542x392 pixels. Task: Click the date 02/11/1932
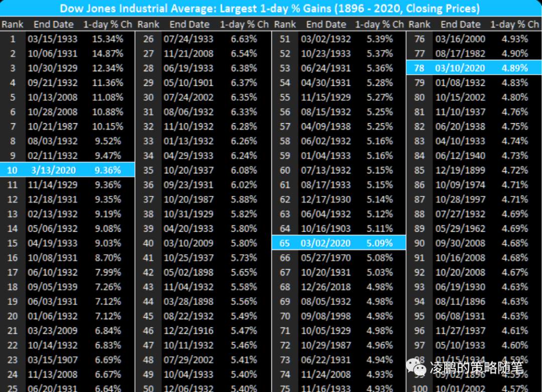tap(53, 156)
